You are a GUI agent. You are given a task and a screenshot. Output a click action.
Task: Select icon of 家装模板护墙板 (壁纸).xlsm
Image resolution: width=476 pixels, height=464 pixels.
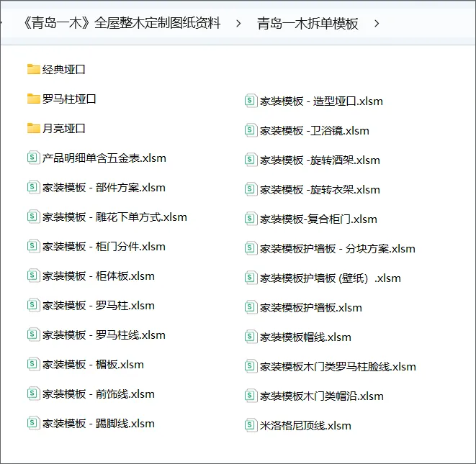click(x=251, y=278)
